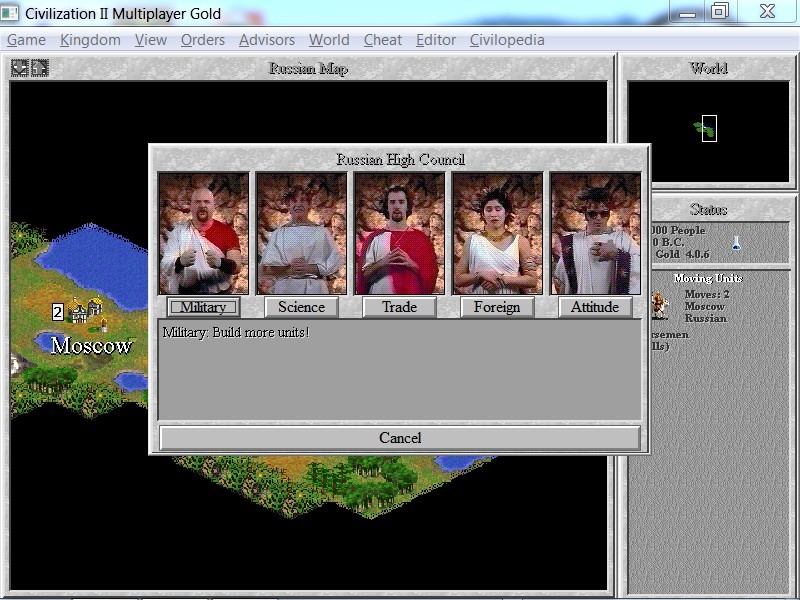This screenshot has height=600, width=800.
Task: Click the science beaker icon in Status
Action: point(736,243)
